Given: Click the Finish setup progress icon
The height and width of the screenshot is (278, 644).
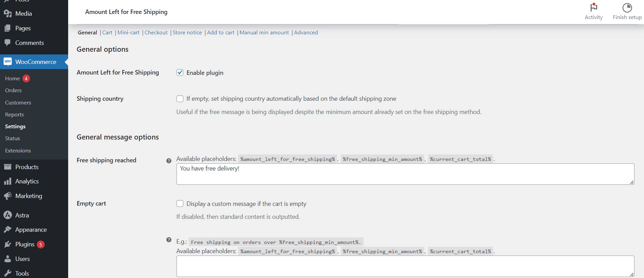Looking at the screenshot, I should point(627,7).
